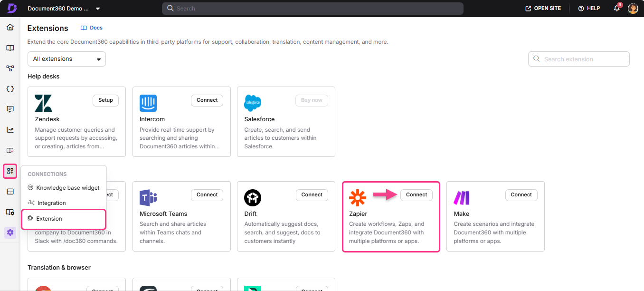644x291 pixels.
Task: Open the API documentation icon in sidebar
Action: tap(9, 88)
